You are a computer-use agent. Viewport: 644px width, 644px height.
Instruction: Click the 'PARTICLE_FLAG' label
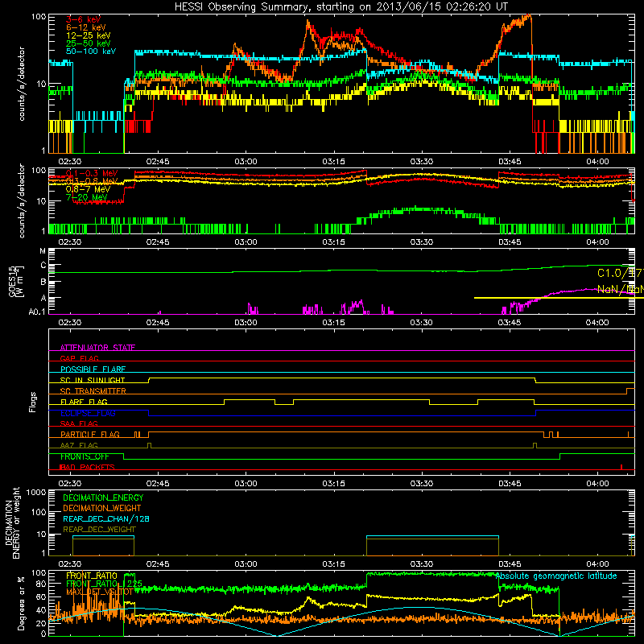(x=90, y=435)
